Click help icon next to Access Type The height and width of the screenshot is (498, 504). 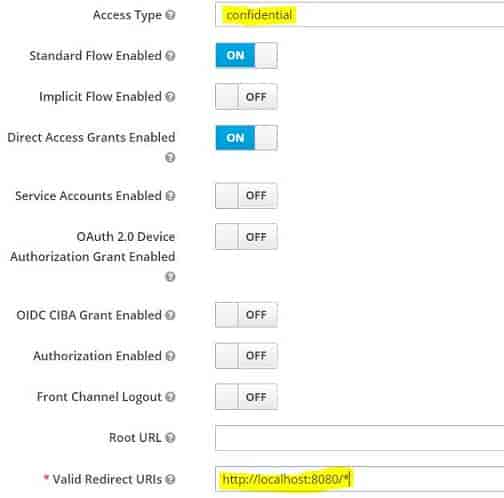[x=170, y=15]
